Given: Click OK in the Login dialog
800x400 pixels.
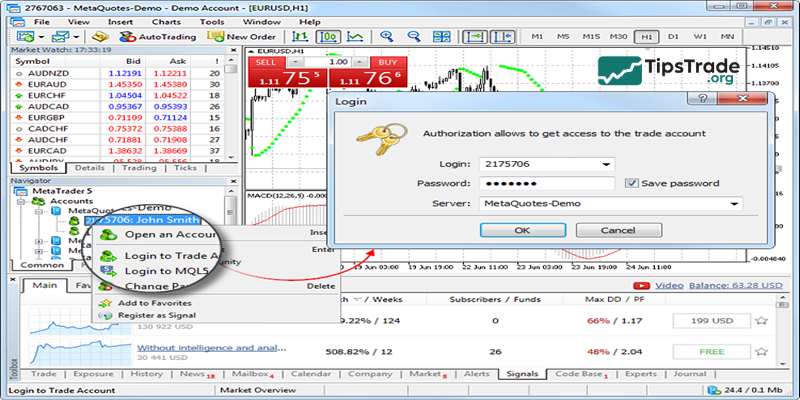Looking at the screenshot, I should pyautogui.click(x=522, y=230).
